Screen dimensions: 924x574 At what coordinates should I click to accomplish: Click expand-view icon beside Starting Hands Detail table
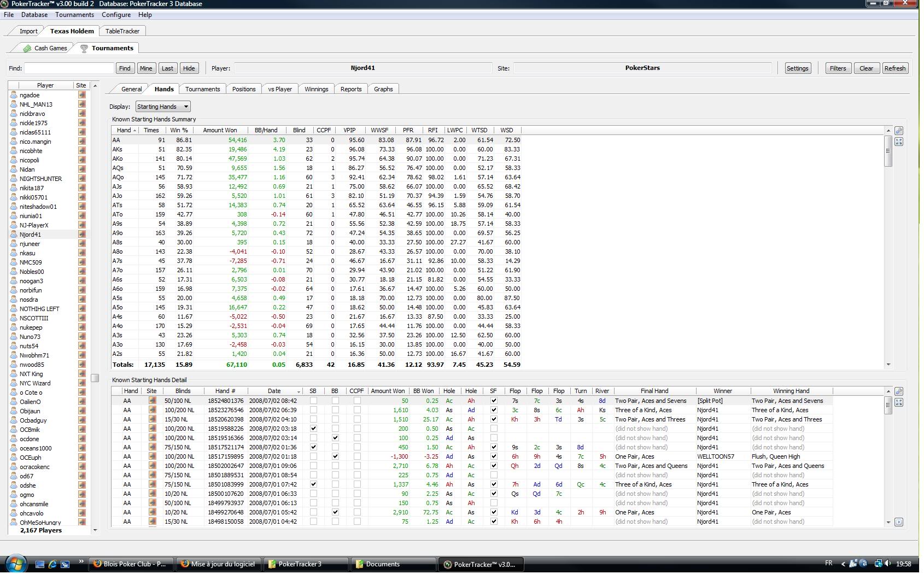point(899,402)
